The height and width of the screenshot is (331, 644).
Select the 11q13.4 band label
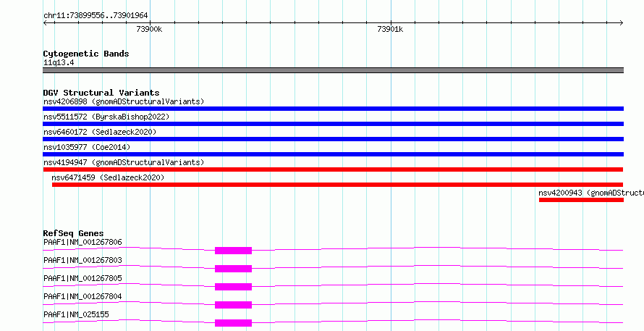[x=59, y=63]
